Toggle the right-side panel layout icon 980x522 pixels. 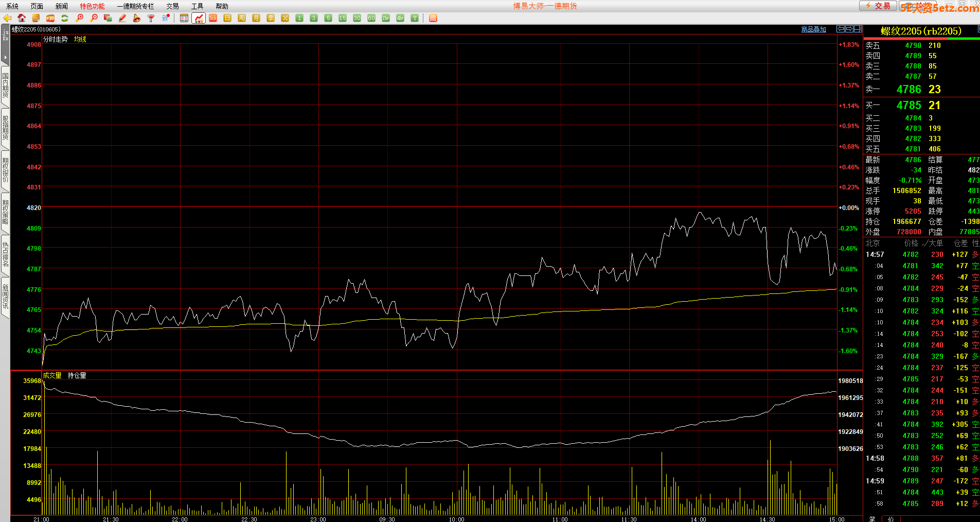(x=858, y=29)
